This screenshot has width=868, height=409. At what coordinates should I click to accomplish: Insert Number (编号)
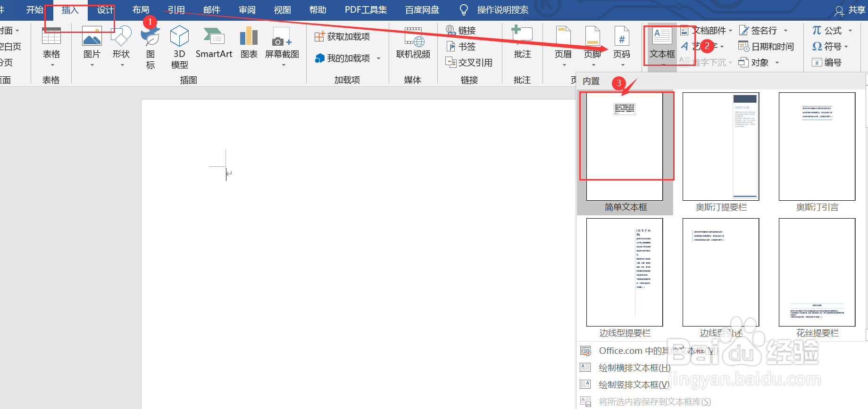(827, 62)
